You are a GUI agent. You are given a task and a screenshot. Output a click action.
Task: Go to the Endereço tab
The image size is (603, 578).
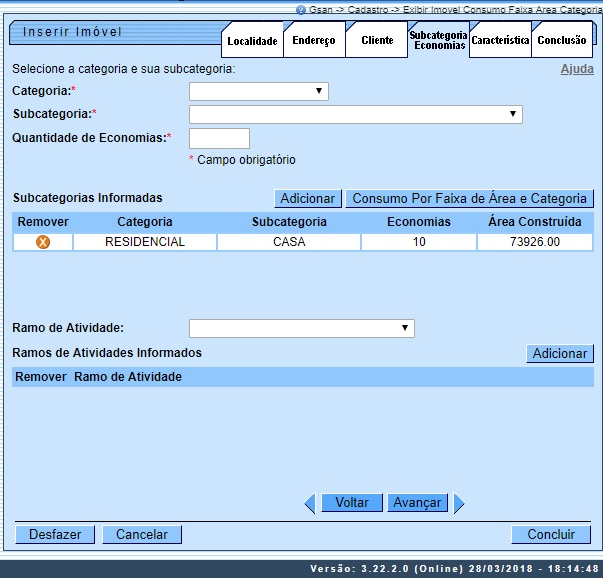313,41
